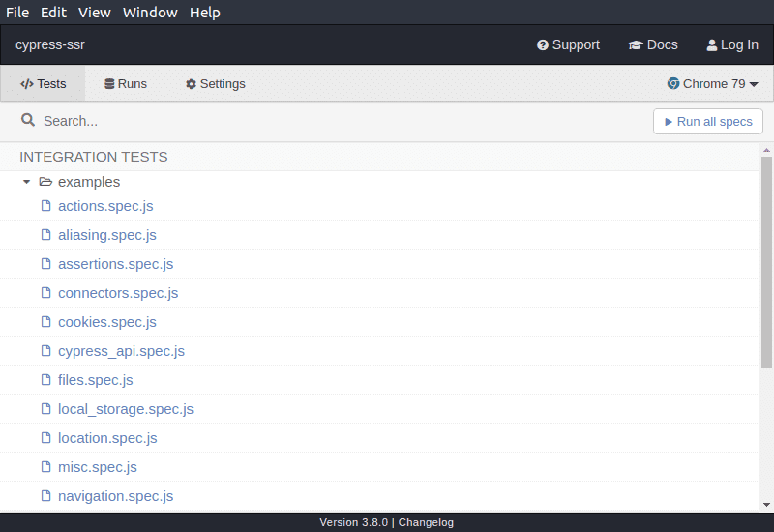Click the Log In user icon

click(x=712, y=45)
